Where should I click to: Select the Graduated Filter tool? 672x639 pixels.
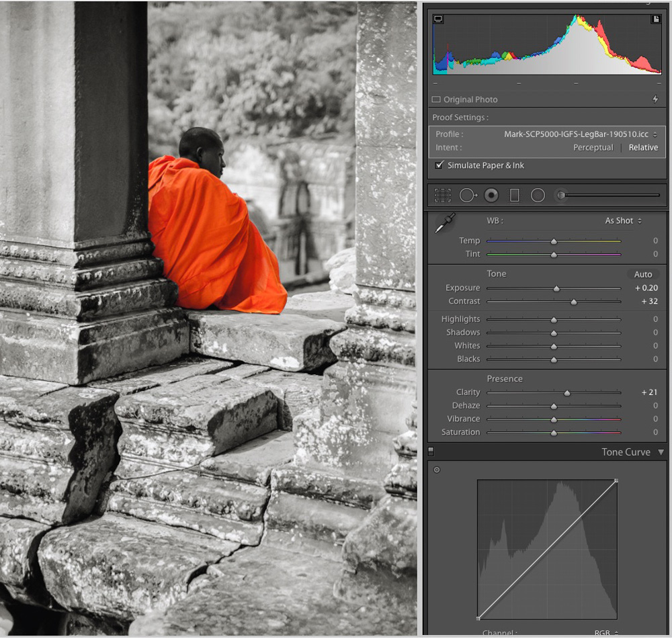(x=515, y=196)
